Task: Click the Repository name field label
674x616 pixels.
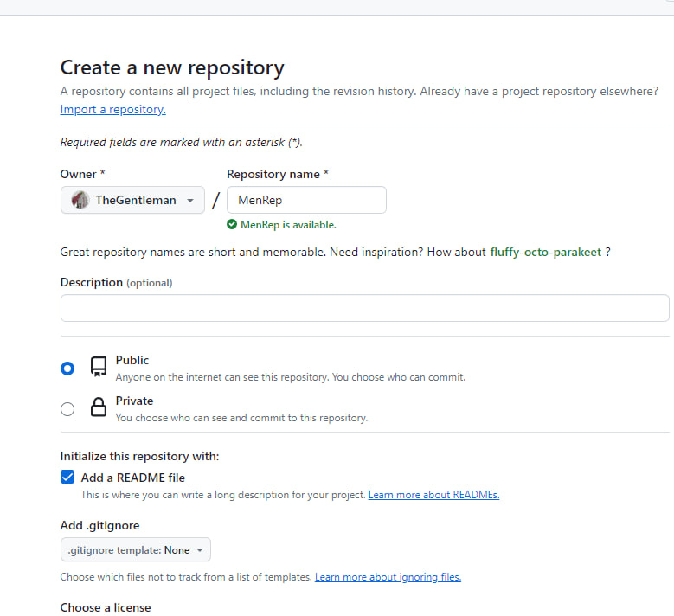Action: pyautogui.click(x=277, y=174)
